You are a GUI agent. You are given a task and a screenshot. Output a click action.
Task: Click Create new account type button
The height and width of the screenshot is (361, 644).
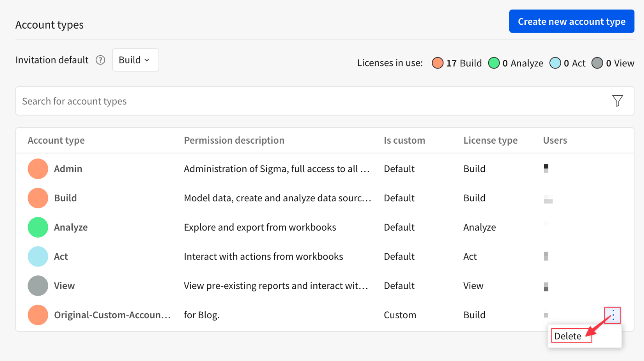point(571,22)
